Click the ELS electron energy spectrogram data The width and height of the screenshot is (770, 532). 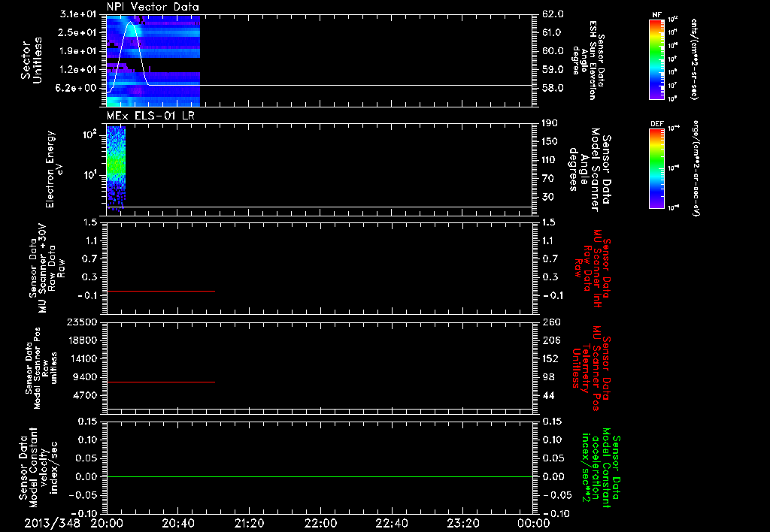[116, 168]
